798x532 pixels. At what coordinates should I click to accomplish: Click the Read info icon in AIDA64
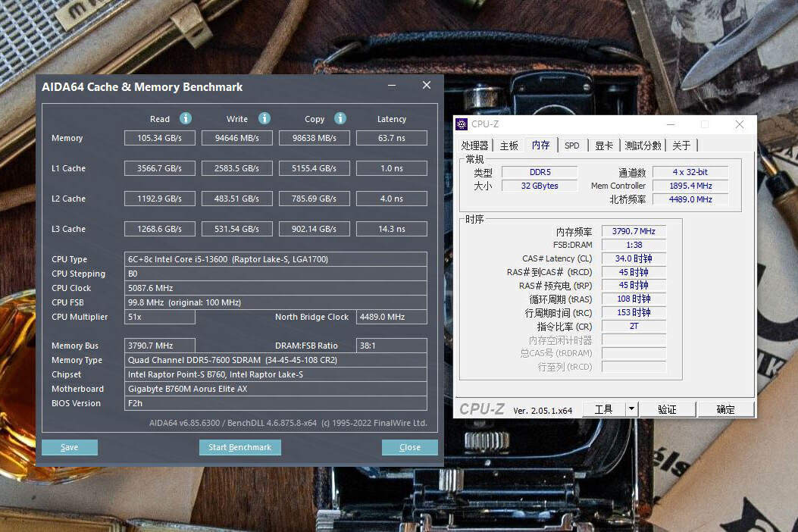(186, 119)
